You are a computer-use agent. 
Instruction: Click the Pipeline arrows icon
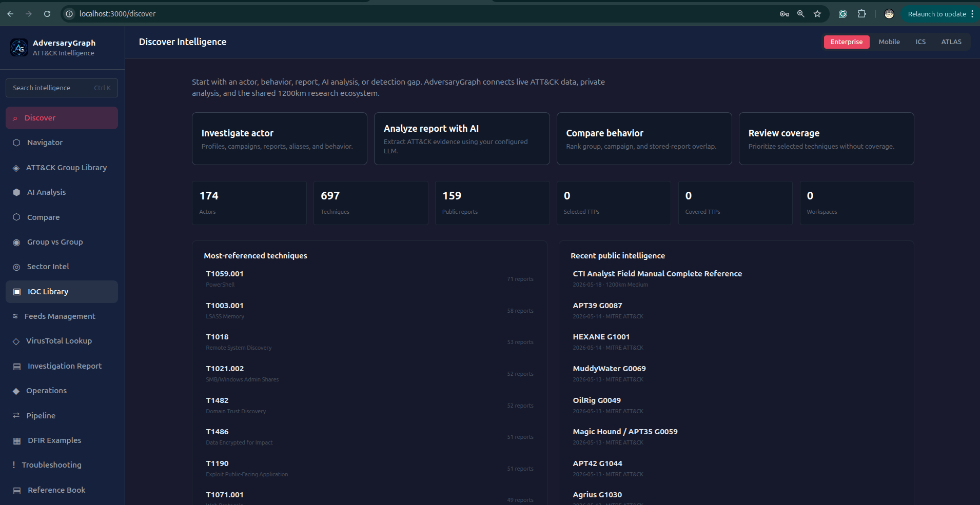(x=16, y=415)
